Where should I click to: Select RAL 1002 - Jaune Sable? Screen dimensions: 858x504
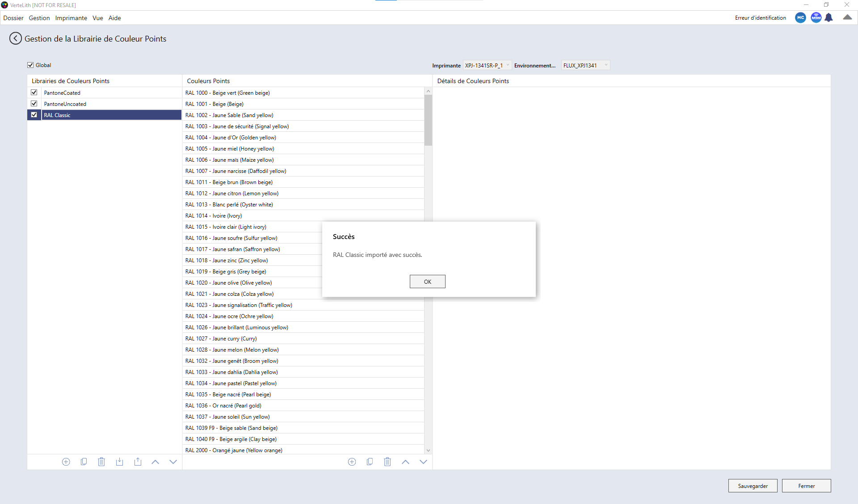pos(303,115)
